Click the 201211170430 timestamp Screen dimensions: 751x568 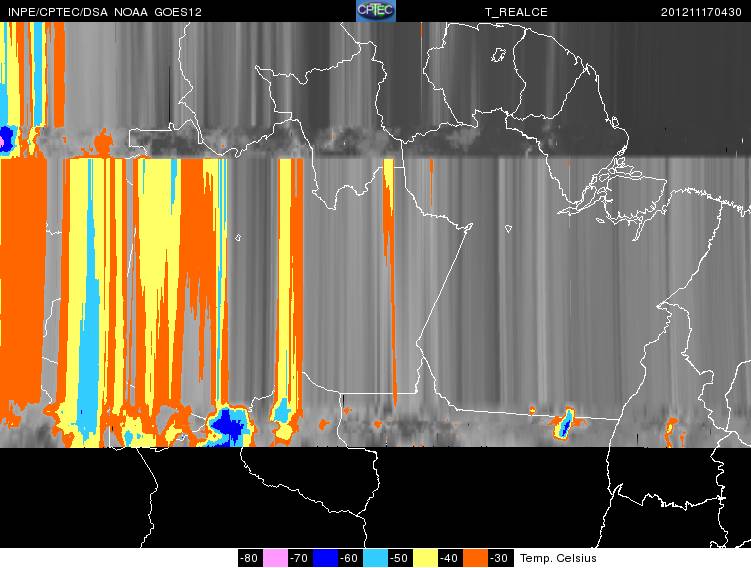click(x=701, y=12)
